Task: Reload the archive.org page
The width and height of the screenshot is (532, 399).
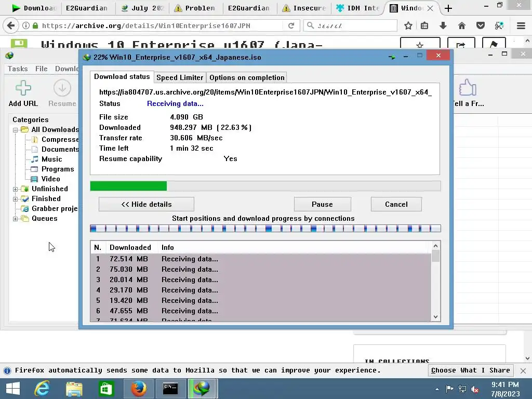Action: pyautogui.click(x=291, y=26)
